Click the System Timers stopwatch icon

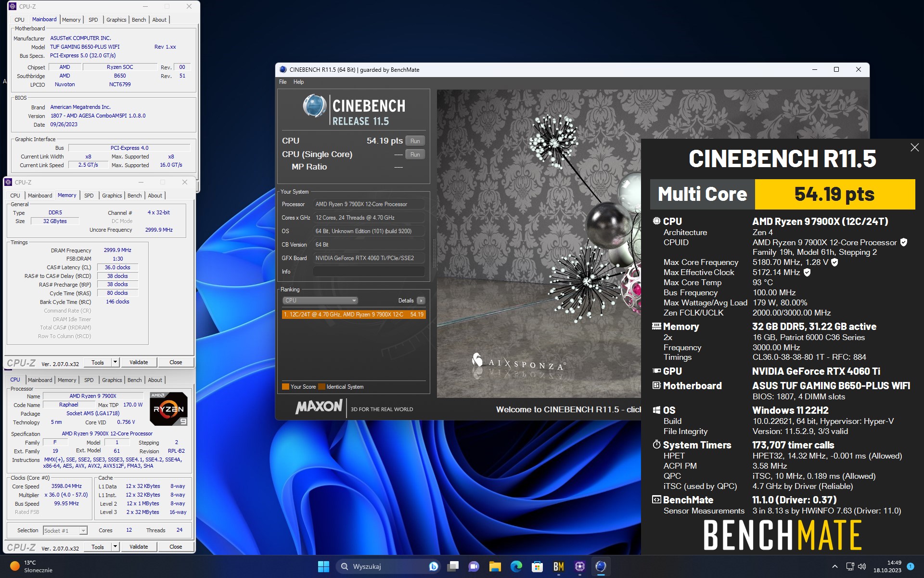click(656, 445)
